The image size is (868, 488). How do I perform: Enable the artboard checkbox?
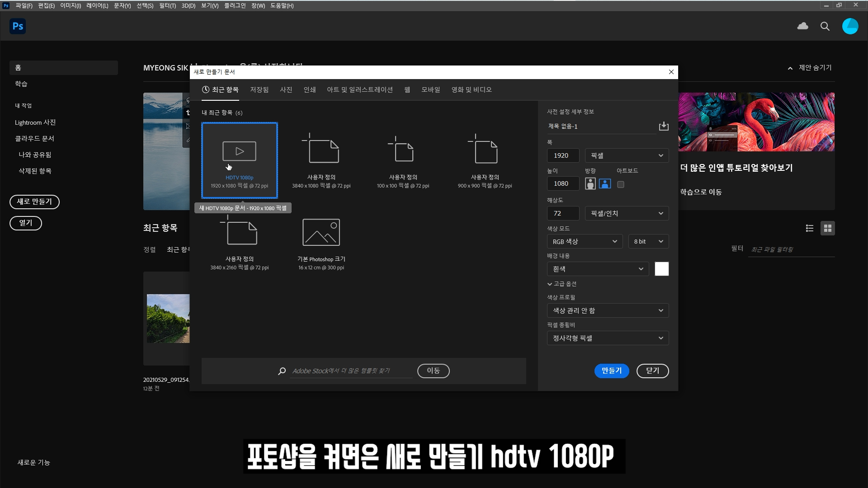tap(621, 184)
